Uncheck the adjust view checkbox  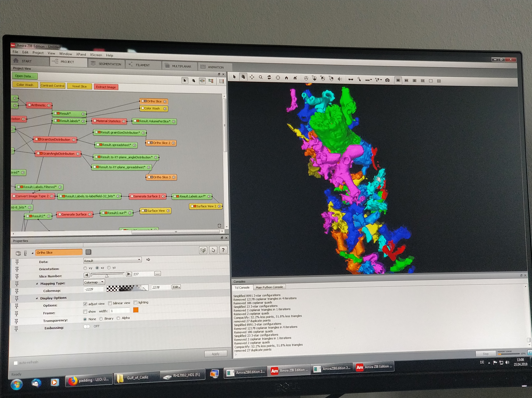[x=85, y=304]
